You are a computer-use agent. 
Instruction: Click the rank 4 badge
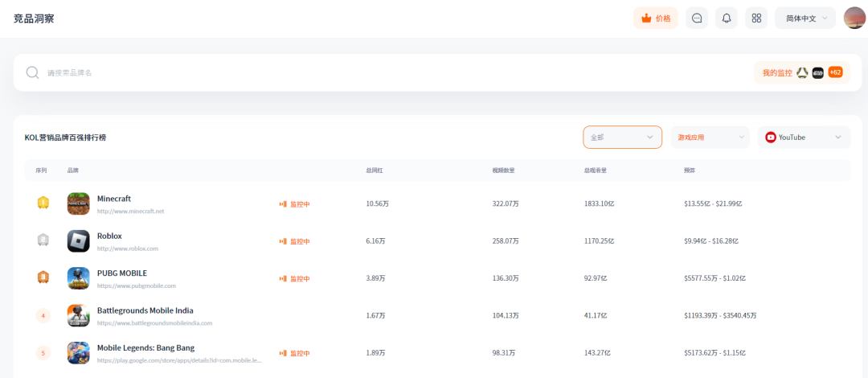(x=43, y=315)
